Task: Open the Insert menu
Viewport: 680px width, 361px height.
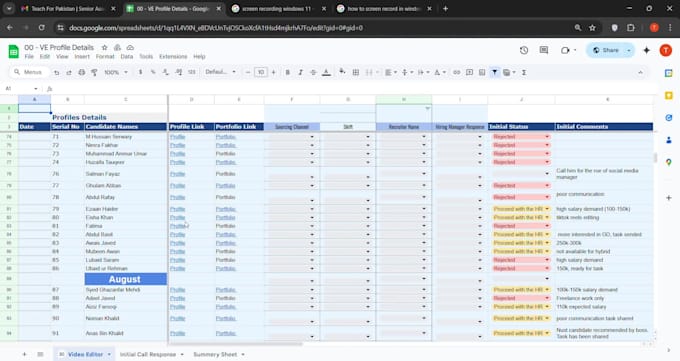Action: 82,56
